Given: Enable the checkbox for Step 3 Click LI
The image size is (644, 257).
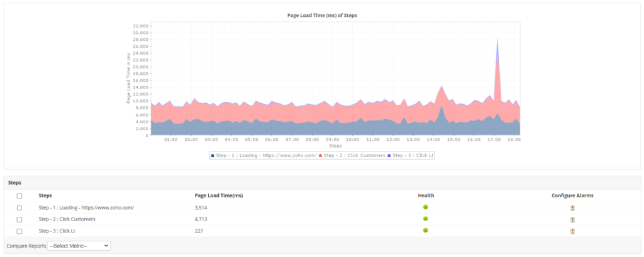Looking at the screenshot, I should [19, 231].
